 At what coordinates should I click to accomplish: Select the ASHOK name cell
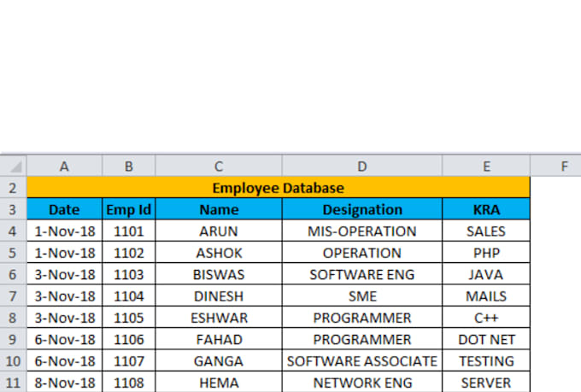[x=219, y=252]
